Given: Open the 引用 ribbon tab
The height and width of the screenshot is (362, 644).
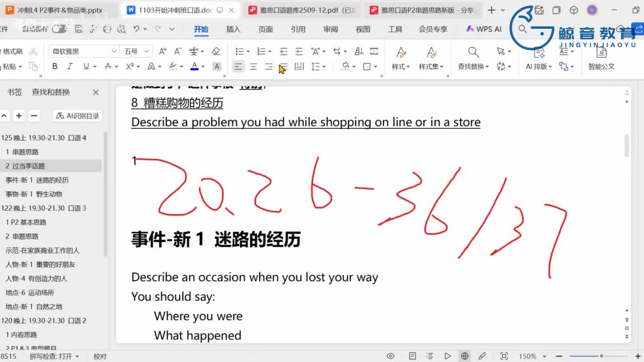Looking at the screenshot, I should (x=298, y=29).
